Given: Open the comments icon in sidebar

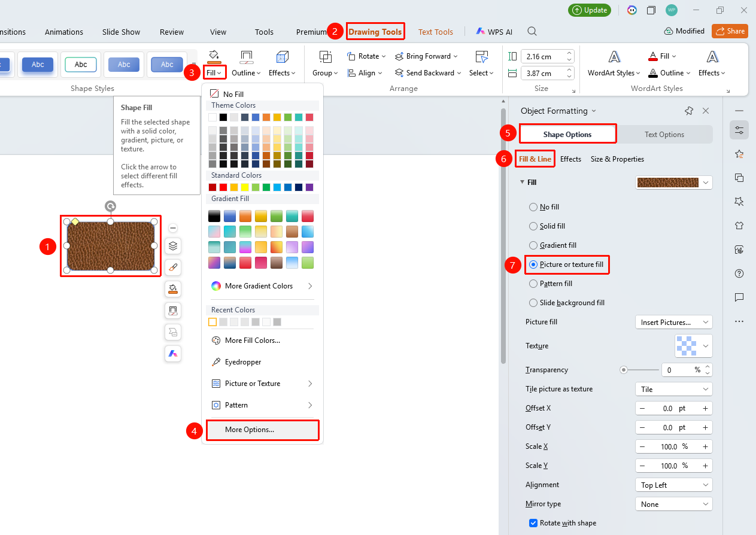Looking at the screenshot, I should (739, 297).
